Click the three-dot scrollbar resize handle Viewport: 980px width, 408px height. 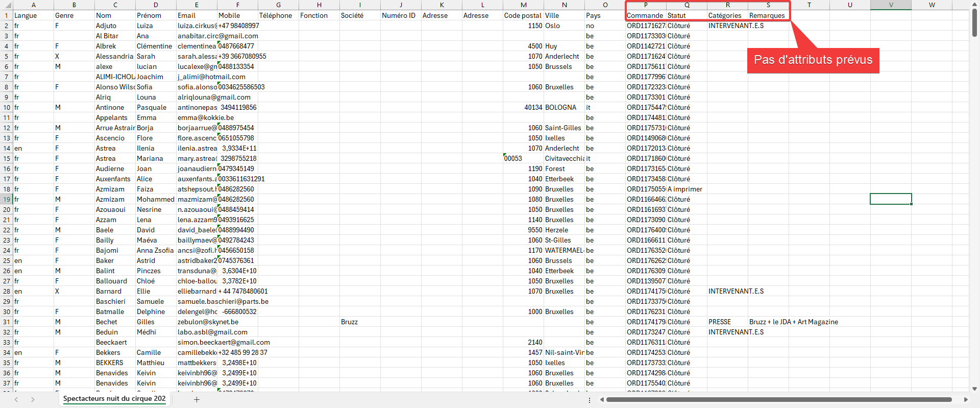coord(590,400)
